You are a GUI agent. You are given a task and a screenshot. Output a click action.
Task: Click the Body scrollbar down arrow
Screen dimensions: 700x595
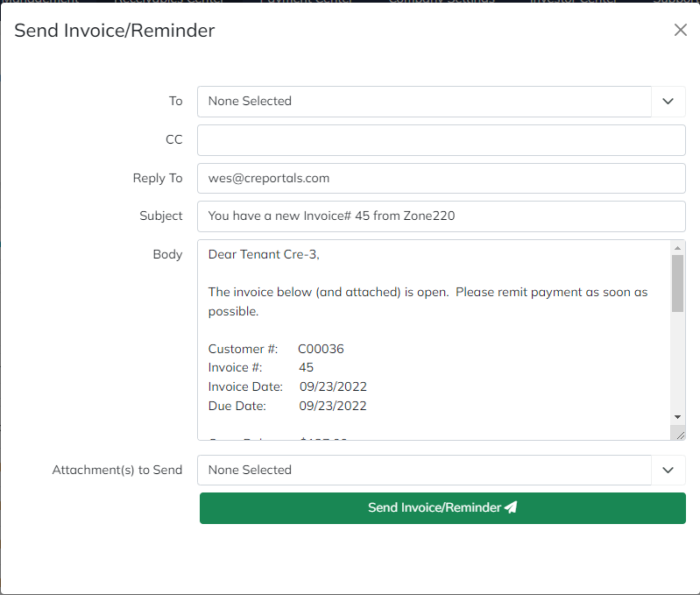point(677,416)
